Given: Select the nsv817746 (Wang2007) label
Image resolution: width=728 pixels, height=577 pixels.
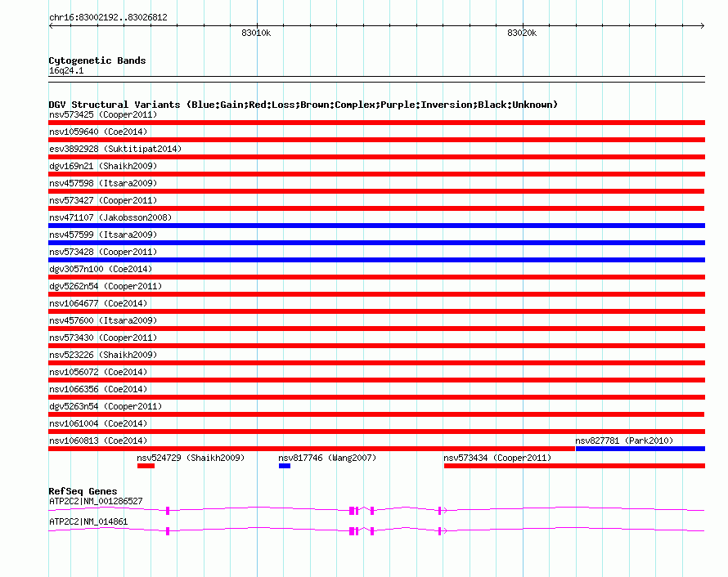Looking at the screenshot, I should [x=327, y=458].
